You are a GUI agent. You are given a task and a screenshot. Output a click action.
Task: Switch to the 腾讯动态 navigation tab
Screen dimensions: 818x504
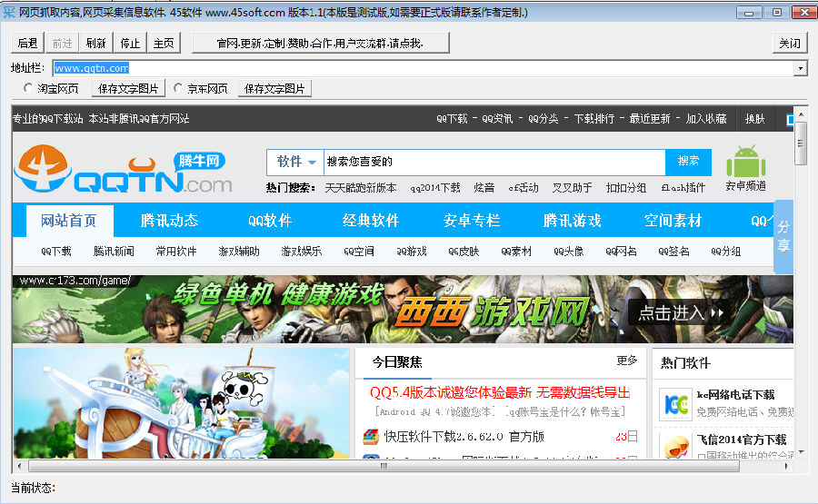tap(169, 221)
